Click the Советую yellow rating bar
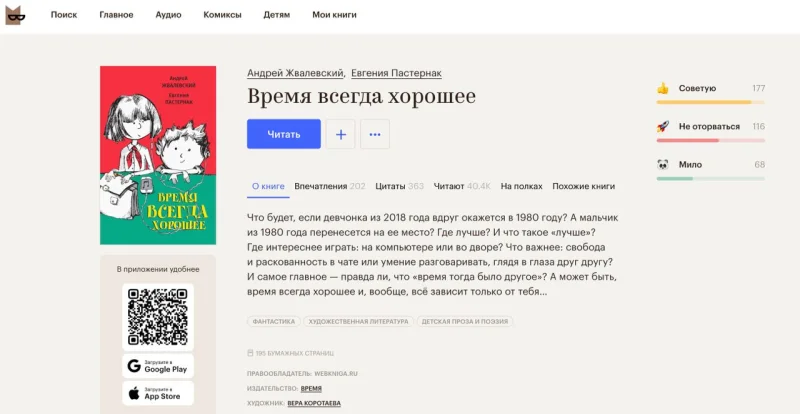 (711, 102)
